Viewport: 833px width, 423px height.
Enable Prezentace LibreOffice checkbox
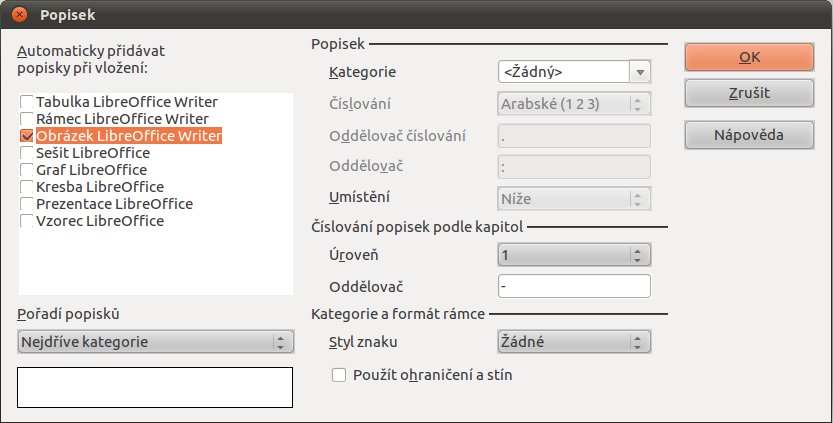(27, 204)
